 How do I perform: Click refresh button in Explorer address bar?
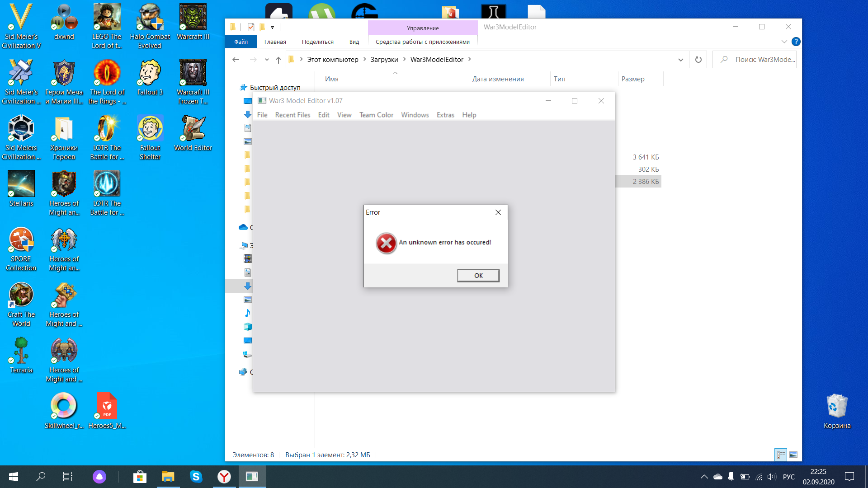698,60
